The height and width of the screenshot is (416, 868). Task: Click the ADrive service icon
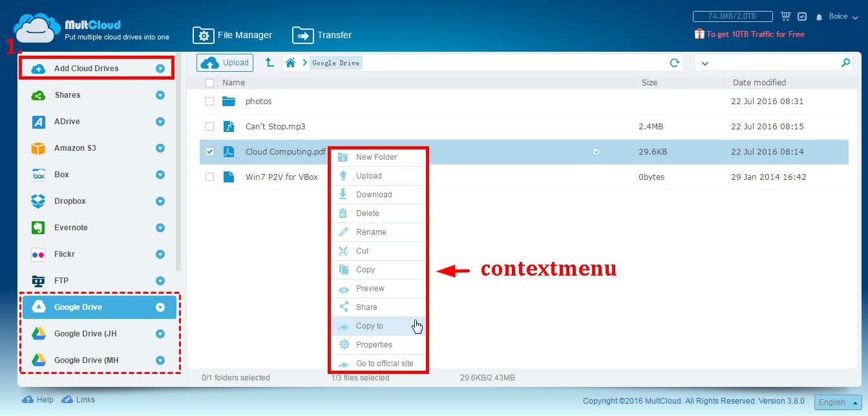tap(38, 122)
